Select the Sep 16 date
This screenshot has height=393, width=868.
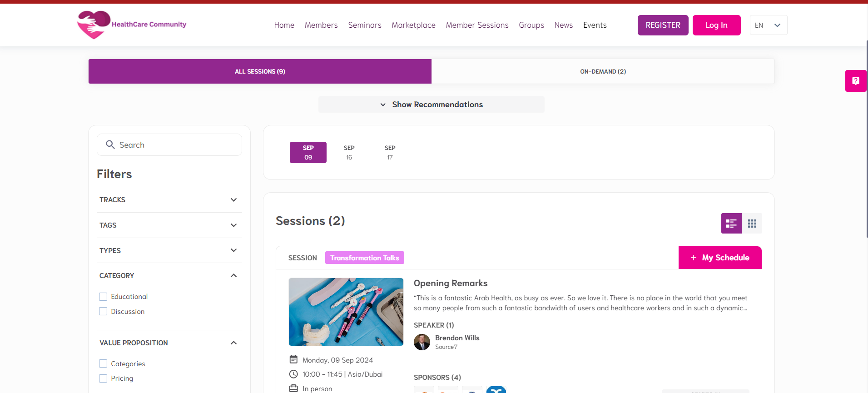click(x=349, y=153)
